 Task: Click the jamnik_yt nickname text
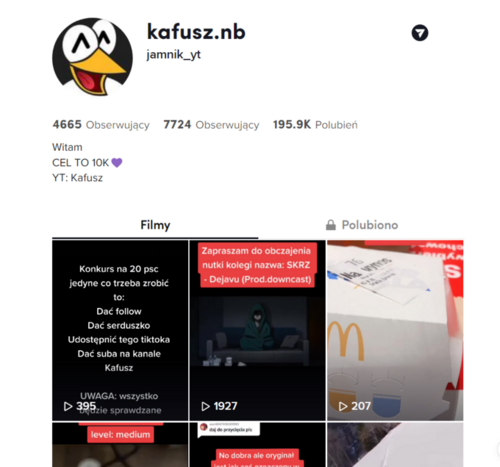click(173, 54)
